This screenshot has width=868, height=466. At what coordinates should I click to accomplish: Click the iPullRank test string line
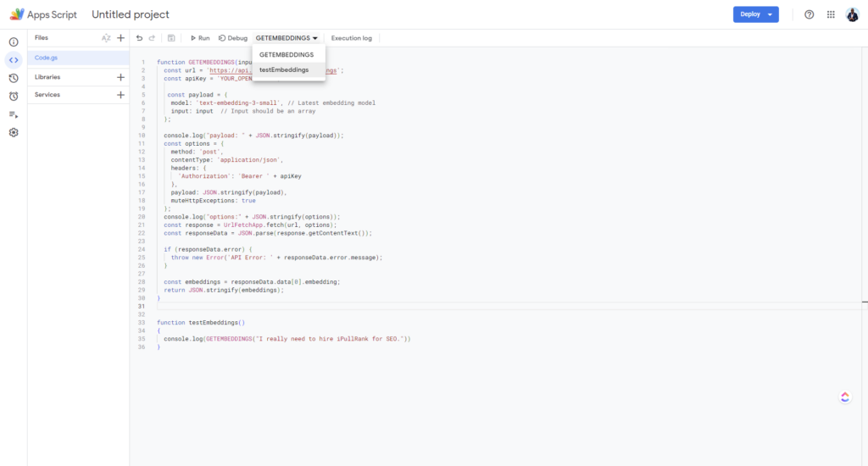(x=287, y=339)
